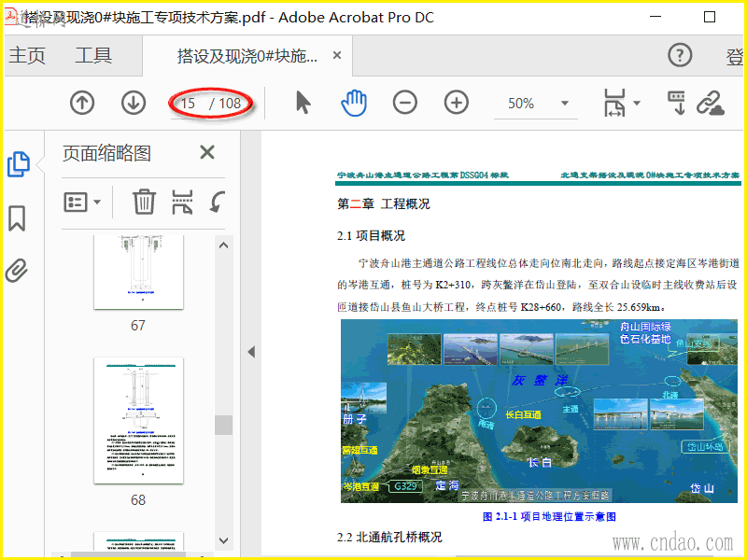Screen dimensions: 747x560
Task: Zoom out with the minus button
Action: pos(405,103)
